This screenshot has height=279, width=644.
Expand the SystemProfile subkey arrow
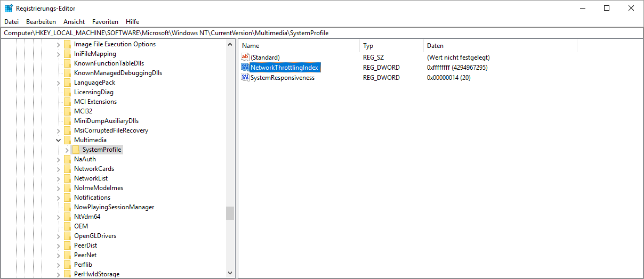tap(67, 150)
